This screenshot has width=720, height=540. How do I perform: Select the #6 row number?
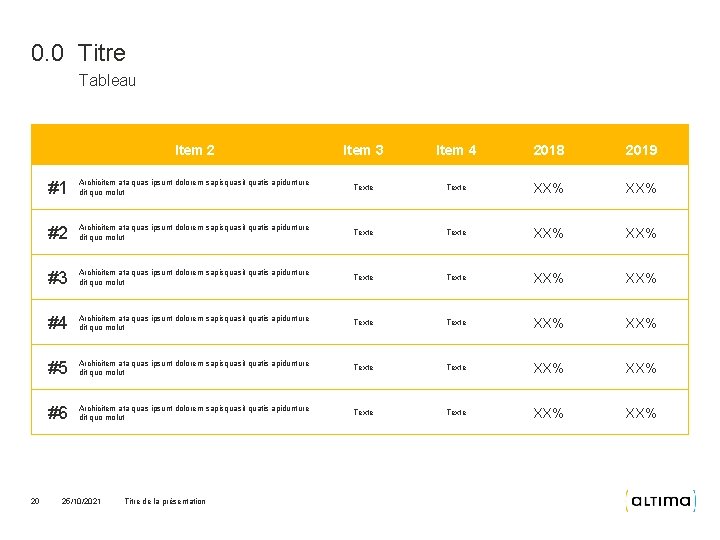tap(57, 413)
